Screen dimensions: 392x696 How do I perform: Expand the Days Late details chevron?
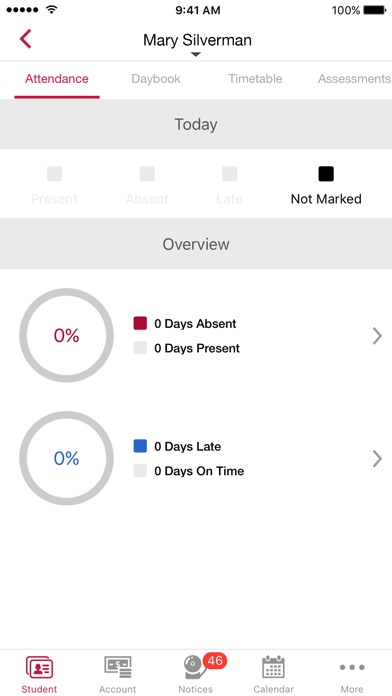pyautogui.click(x=377, y=459)
